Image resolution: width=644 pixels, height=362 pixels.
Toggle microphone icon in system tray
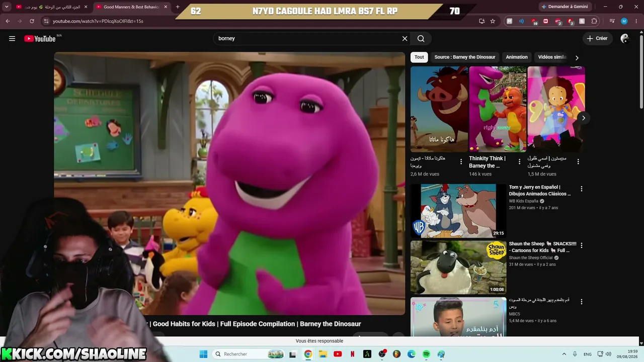click(575, 354)
